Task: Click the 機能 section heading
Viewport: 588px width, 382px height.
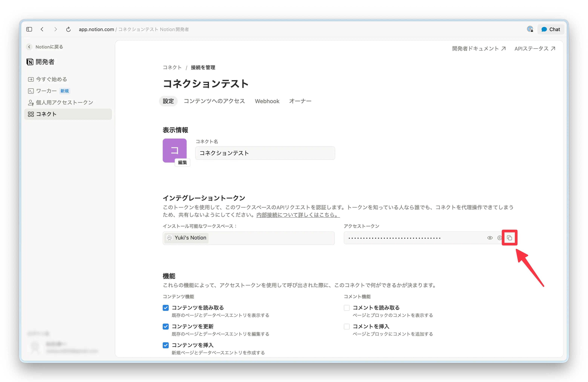Action: point(169,276)
